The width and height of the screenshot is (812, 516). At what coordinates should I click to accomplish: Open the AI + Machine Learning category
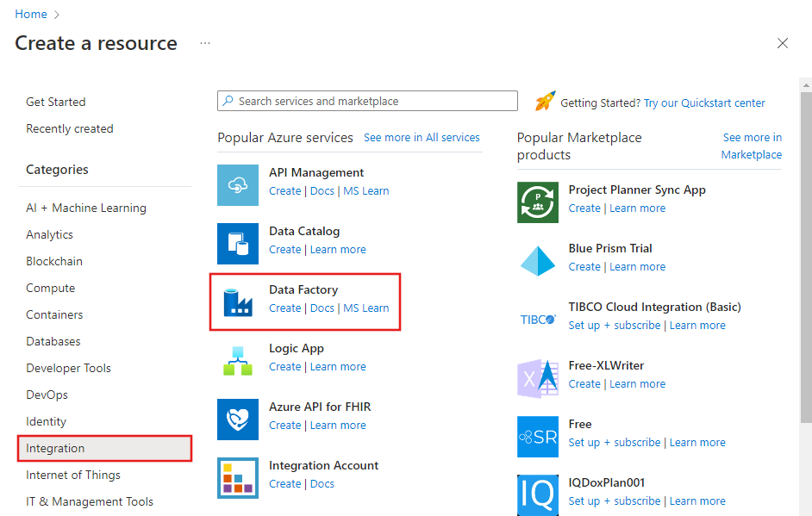[86, 208]
